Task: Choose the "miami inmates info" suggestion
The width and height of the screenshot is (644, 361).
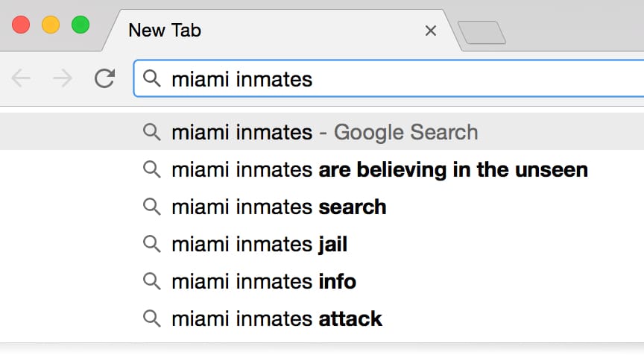Action: [x=264, y=281]
